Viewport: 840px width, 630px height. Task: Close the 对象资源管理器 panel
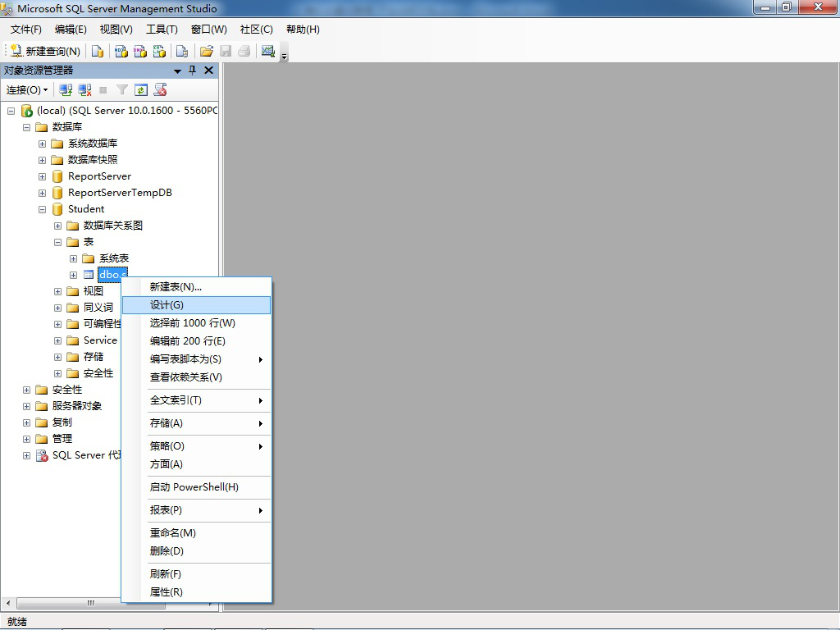[x=209, y=71]
